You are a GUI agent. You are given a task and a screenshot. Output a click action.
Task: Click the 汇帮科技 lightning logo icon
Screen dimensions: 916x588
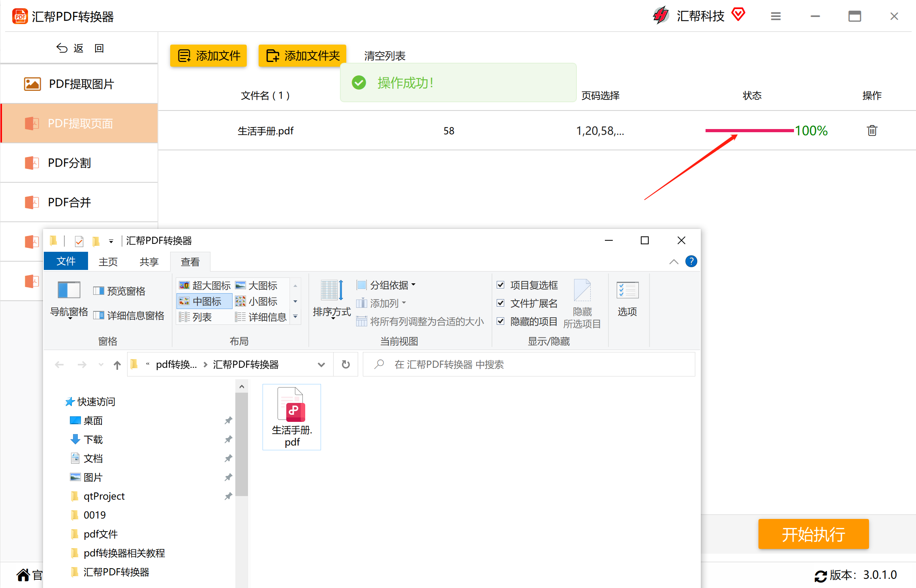point(661,16)
